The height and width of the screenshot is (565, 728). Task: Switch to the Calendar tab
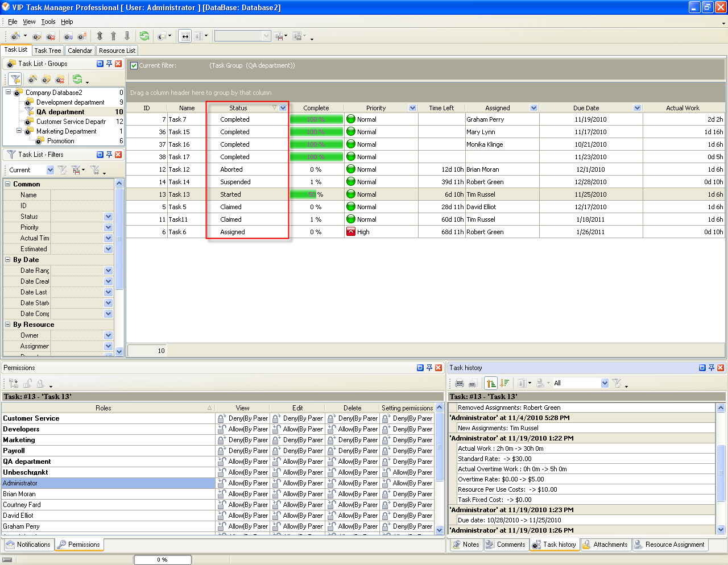click(80, 51)
